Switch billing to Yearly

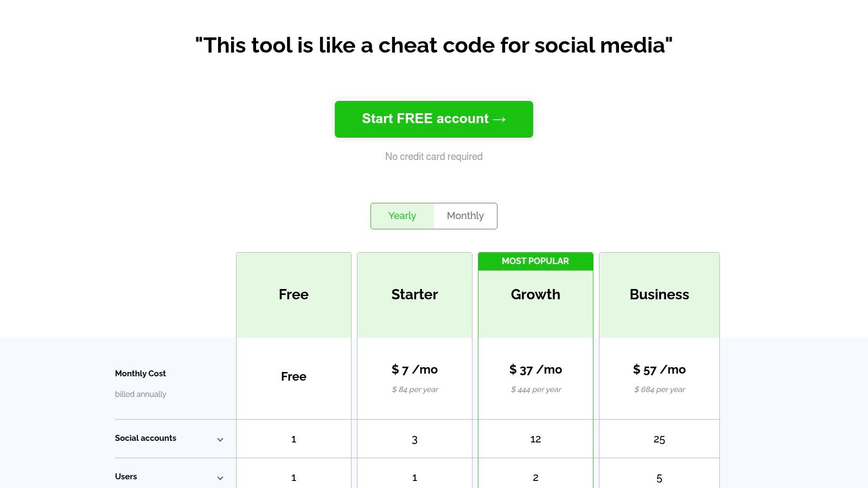pos(402,216)
